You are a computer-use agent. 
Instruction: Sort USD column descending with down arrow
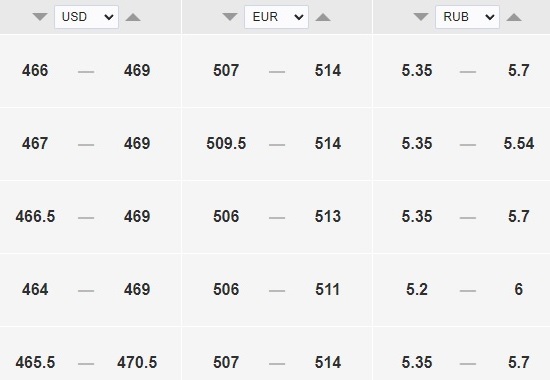point(40,17)
